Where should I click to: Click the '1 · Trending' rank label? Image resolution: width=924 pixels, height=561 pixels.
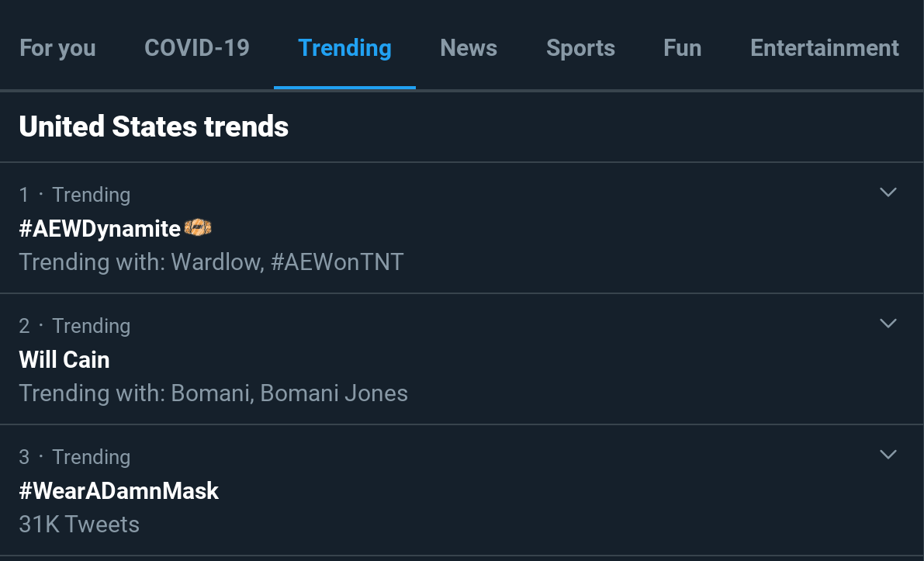(x=74, y=195)
